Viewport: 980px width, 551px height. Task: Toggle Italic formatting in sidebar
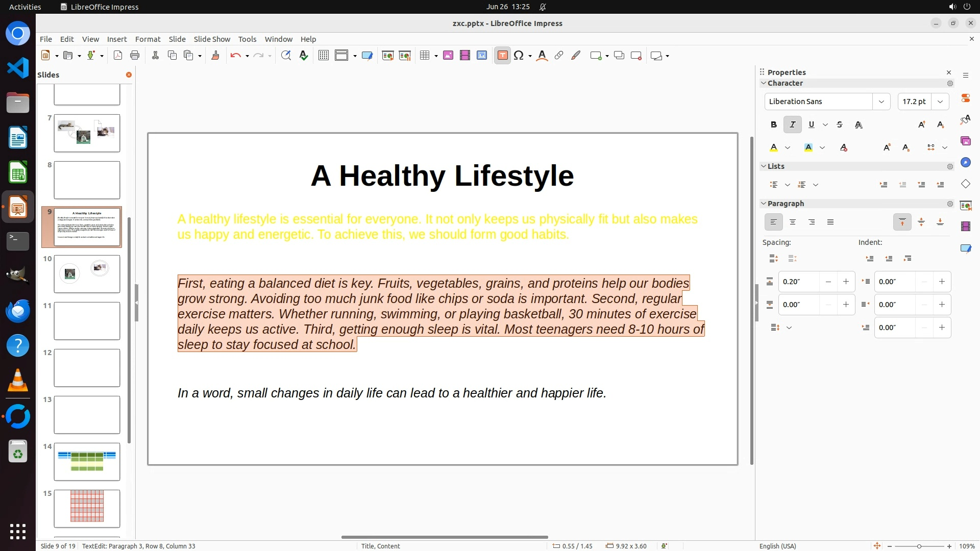coord(792,124)
